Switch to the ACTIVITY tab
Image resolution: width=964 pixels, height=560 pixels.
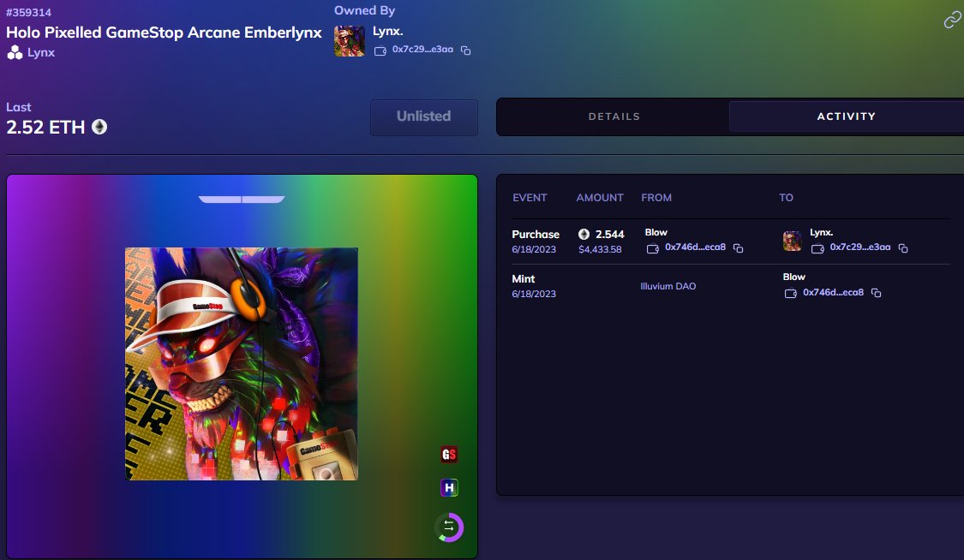[846, 116]
